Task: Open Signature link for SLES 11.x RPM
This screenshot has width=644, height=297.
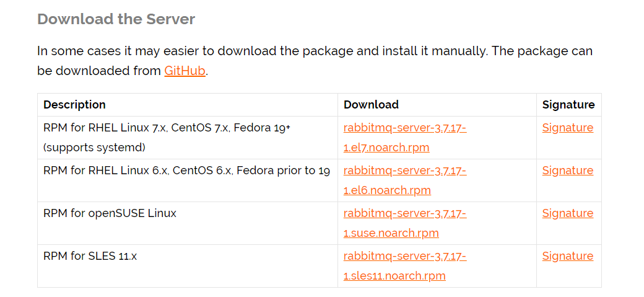Action: point(567,256)
